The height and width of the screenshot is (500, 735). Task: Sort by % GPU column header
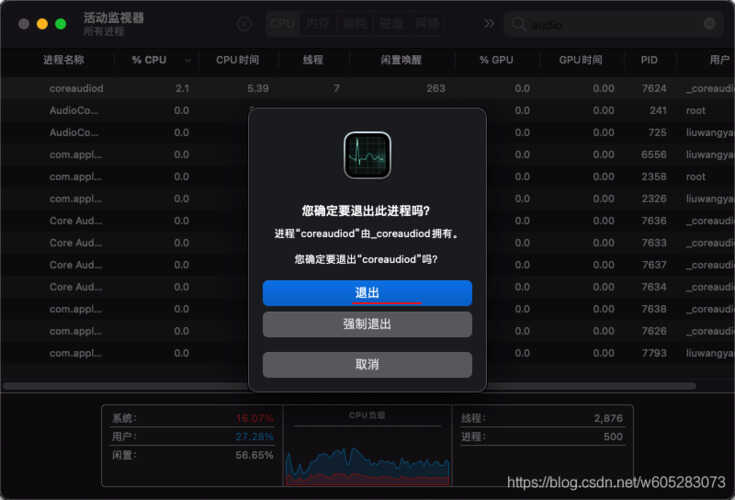[x=496, y=60]
